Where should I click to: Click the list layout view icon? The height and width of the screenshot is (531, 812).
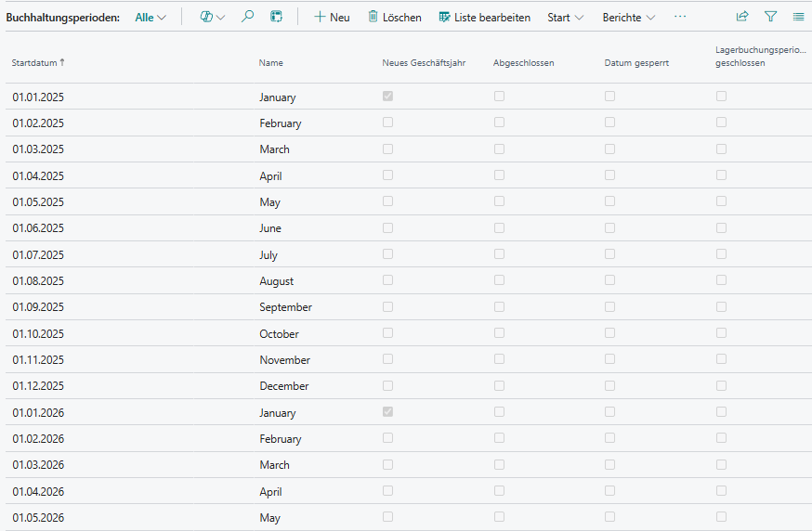pos(798,17)
